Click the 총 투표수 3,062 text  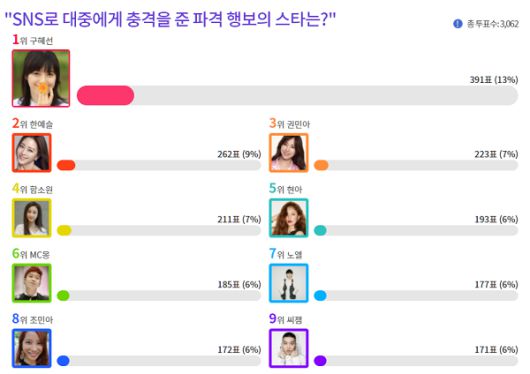492,24
